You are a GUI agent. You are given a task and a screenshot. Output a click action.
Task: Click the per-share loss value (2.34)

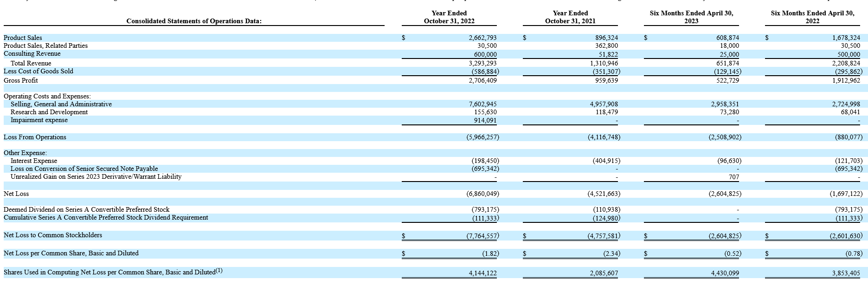(612, 253)
